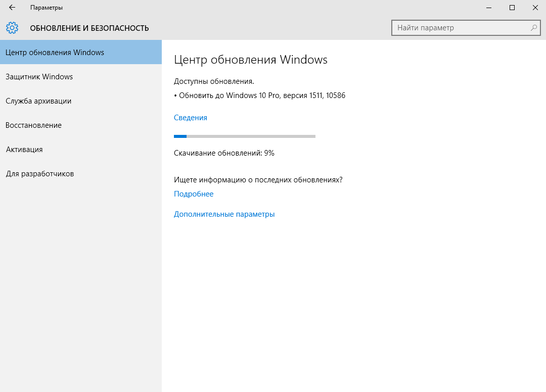
Task: Go back using the arrow icon
Action: (12, 7)
